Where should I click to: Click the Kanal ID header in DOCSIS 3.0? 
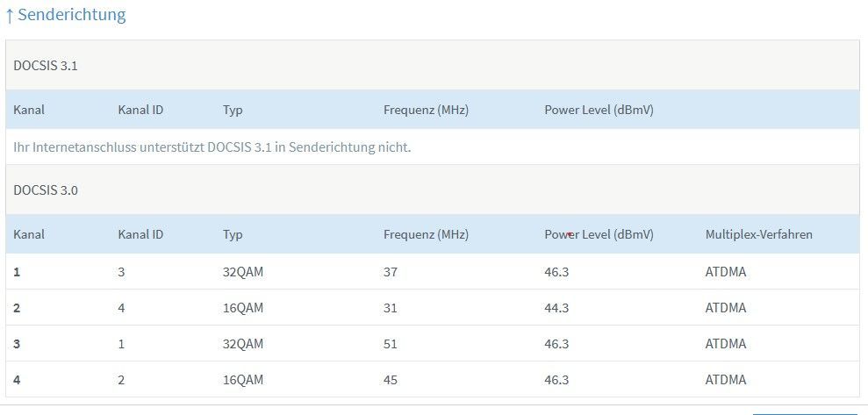(140, 234)
